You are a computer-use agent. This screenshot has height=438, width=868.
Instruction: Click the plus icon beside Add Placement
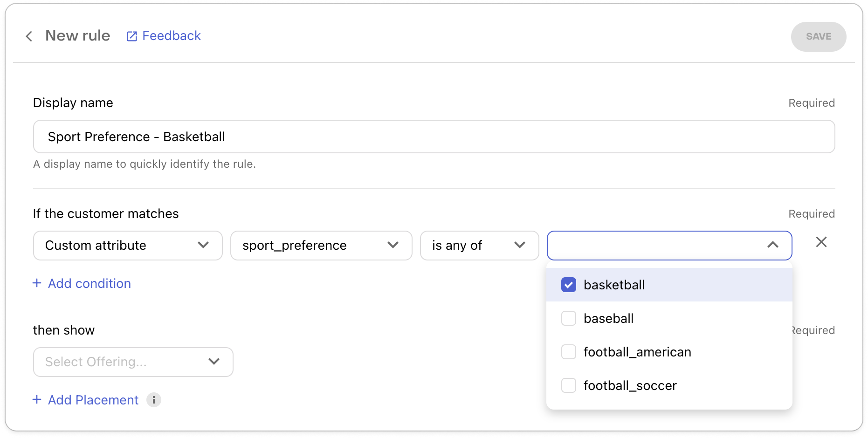point(37,399)
